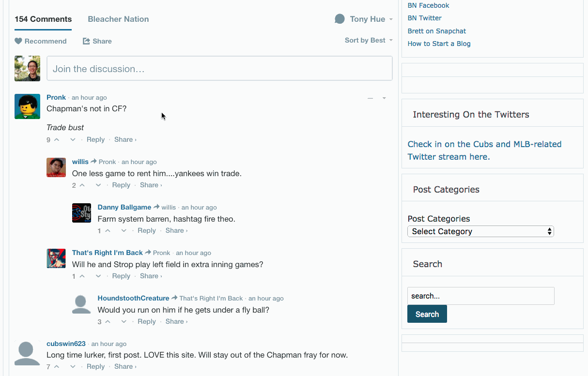Click Tony Hue's profile avatar icon
Image resolution: width=588 pixels, height=376 pixels.
[x=340, y=19]
